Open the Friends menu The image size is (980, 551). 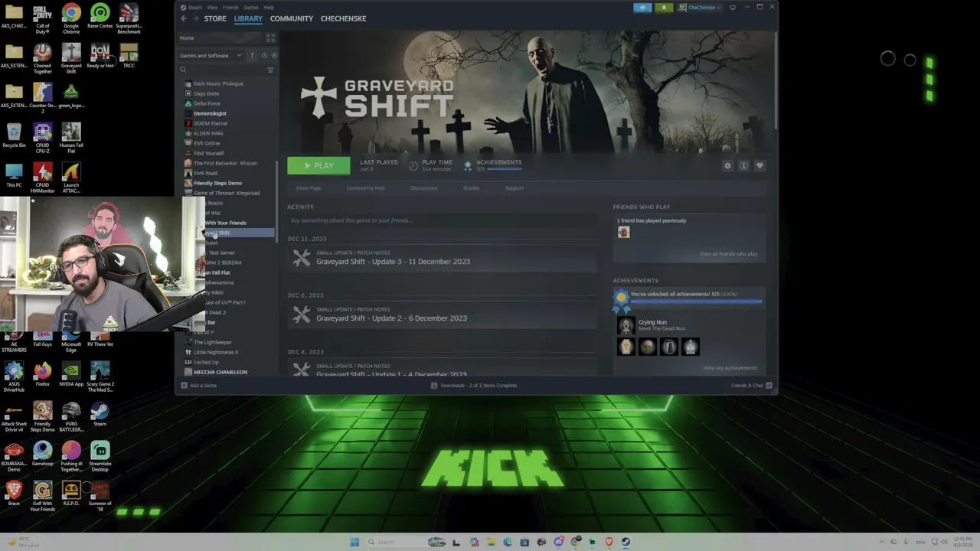[x=230, y=8]
